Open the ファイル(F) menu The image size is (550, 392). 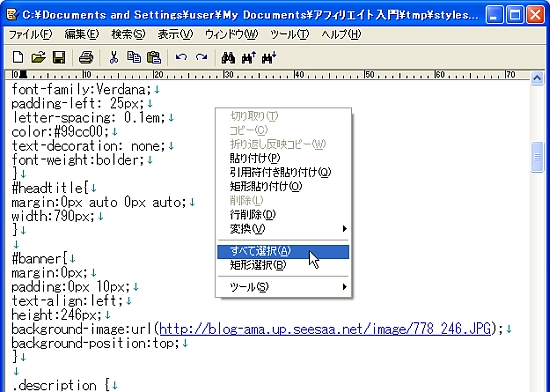tap(30, 34)
